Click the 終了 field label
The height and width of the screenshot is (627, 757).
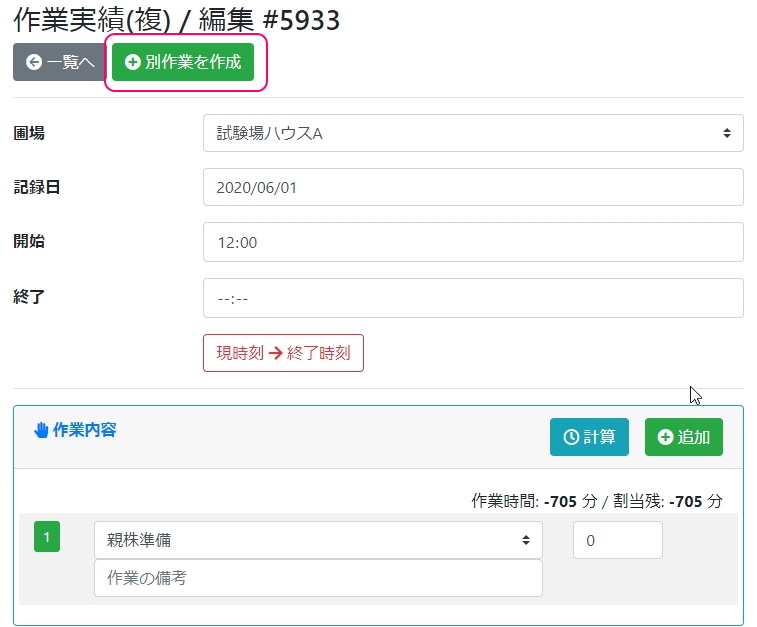point(29,296)
